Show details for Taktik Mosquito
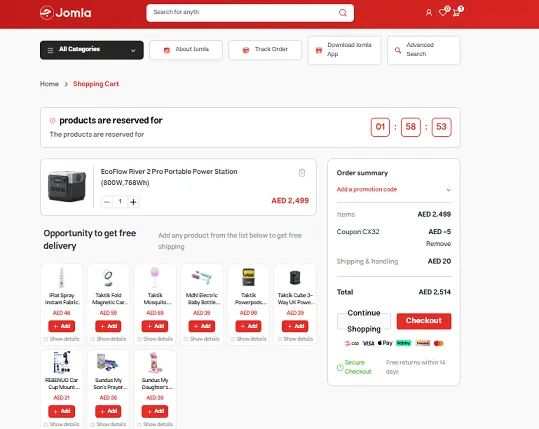The image size is (539, 429). click(155, 339)
